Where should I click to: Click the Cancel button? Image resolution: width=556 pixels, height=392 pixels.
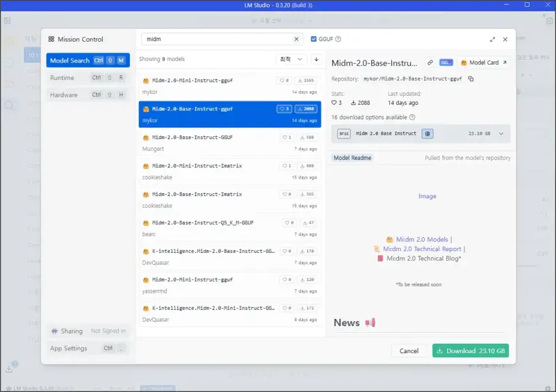coord(409,350)
